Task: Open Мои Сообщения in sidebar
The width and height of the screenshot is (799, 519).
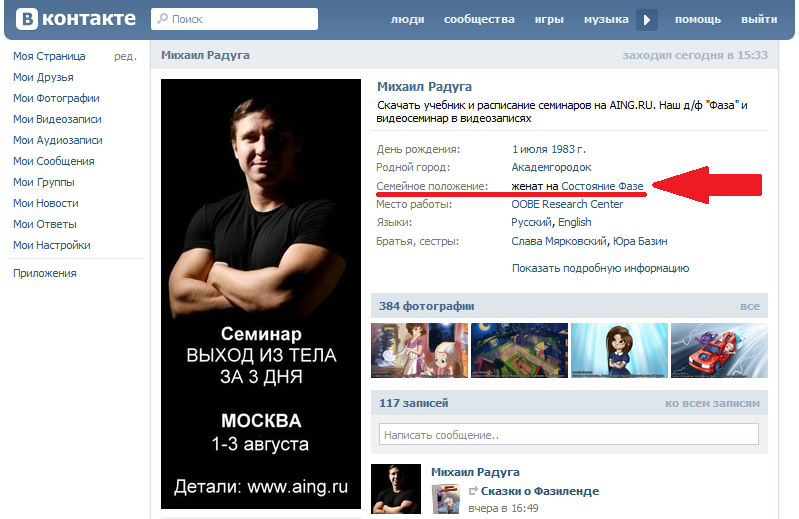Action: pos(54,161)
